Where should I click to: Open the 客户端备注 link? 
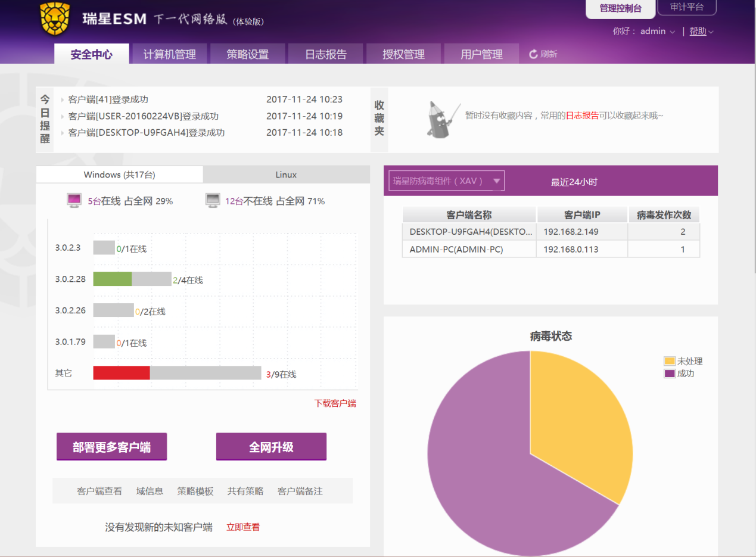click(300, 491)
